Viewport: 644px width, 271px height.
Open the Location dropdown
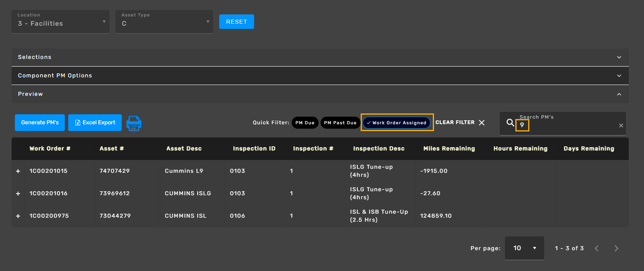point(61,22)
